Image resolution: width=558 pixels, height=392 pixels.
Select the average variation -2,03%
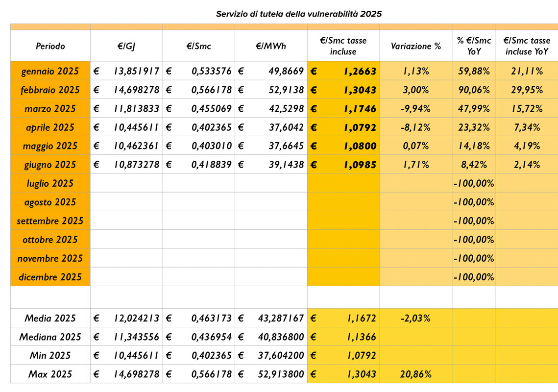click(x=415, y=318)
